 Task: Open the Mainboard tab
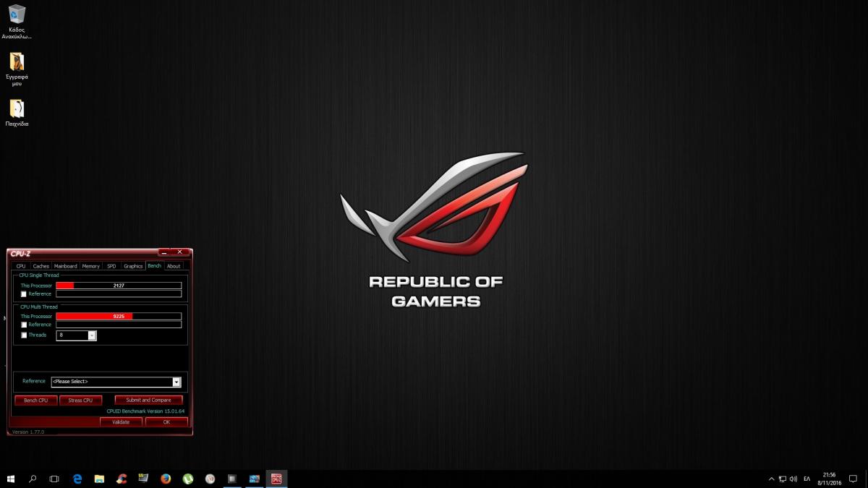point(65,266)
